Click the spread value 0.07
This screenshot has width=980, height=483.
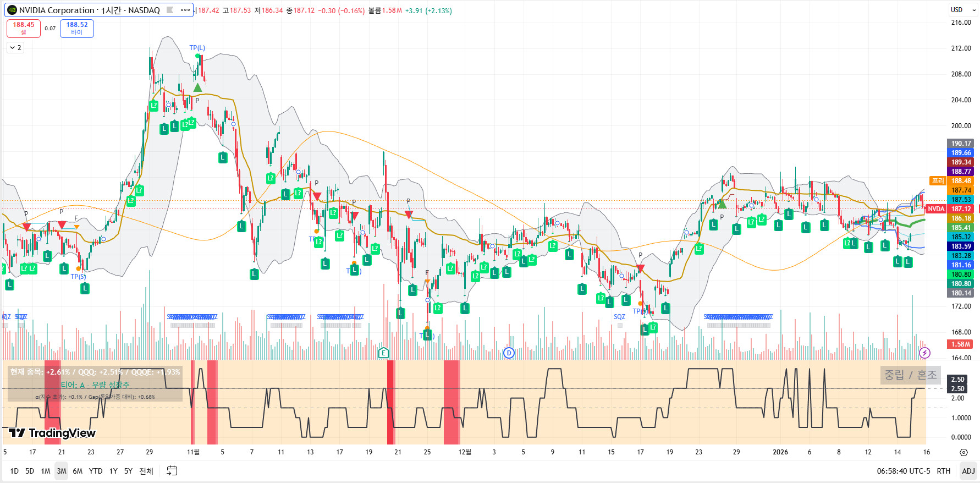[x=50, y=28]
